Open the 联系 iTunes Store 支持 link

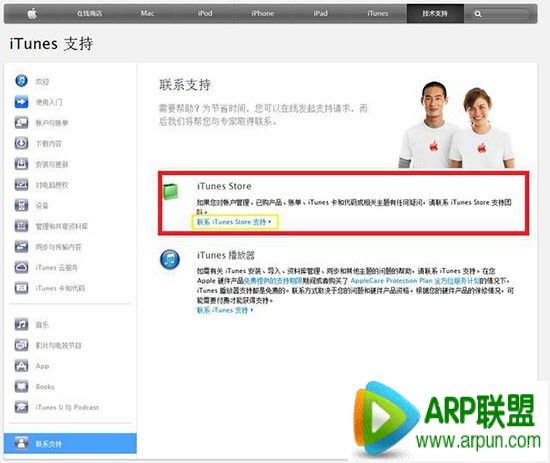pos(234,222)
